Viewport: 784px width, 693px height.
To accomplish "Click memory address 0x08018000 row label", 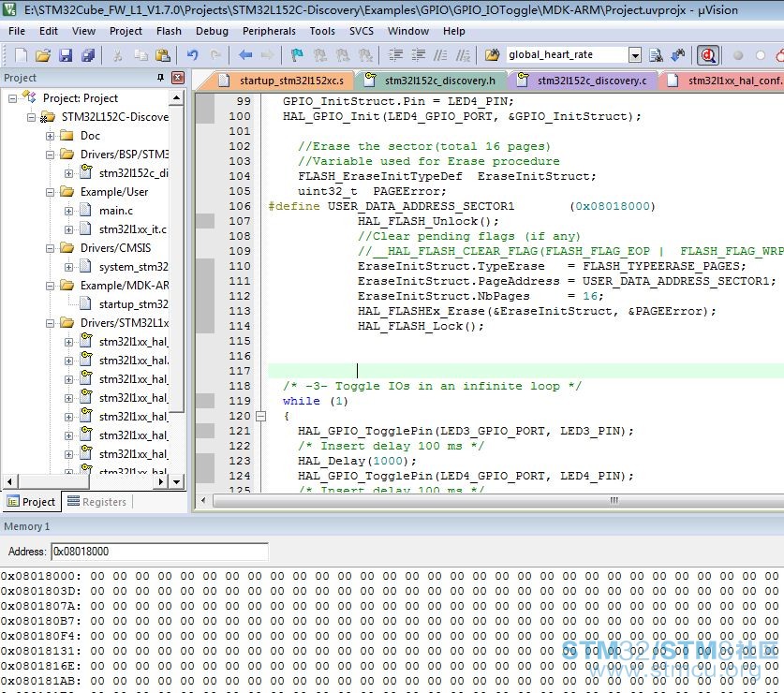I will [x=40, y=577].
